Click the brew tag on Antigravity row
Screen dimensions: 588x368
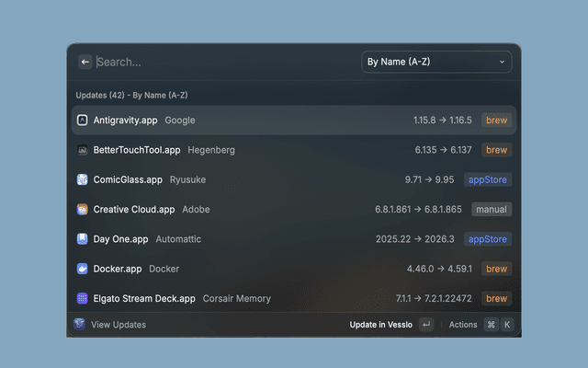[496, 121]
